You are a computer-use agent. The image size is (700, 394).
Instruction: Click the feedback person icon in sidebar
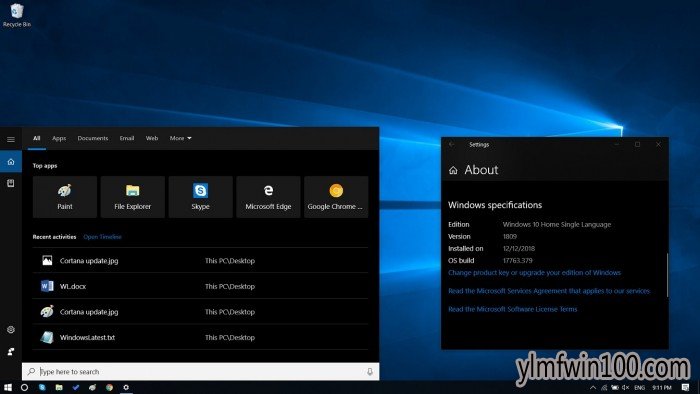tap(11, 352)
